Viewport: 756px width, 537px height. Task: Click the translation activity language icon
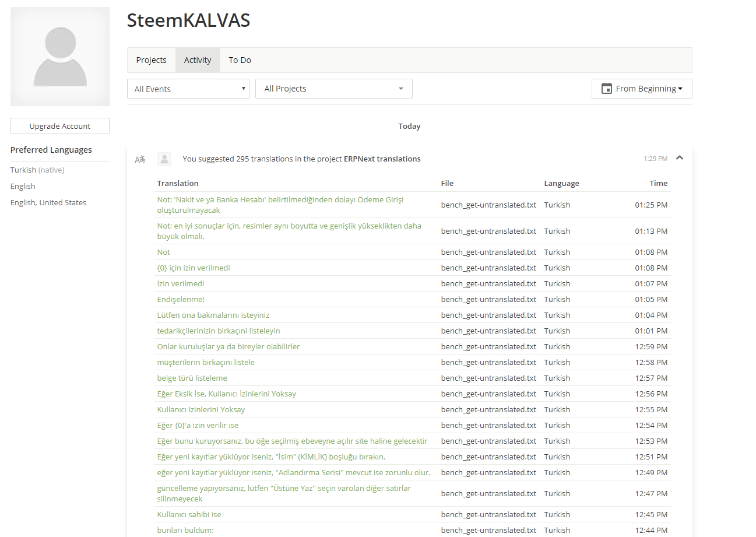(140, 159)
